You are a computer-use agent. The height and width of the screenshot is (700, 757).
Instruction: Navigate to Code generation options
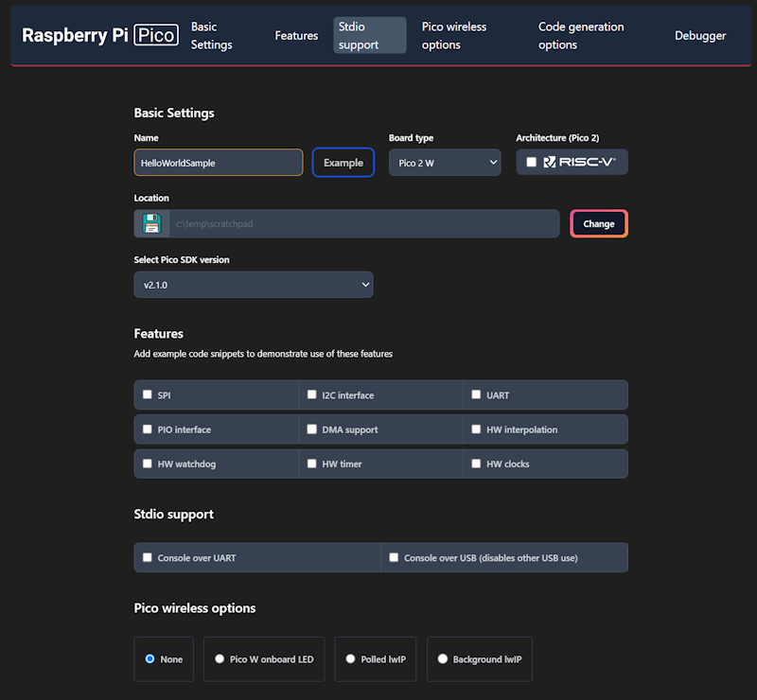580,35
